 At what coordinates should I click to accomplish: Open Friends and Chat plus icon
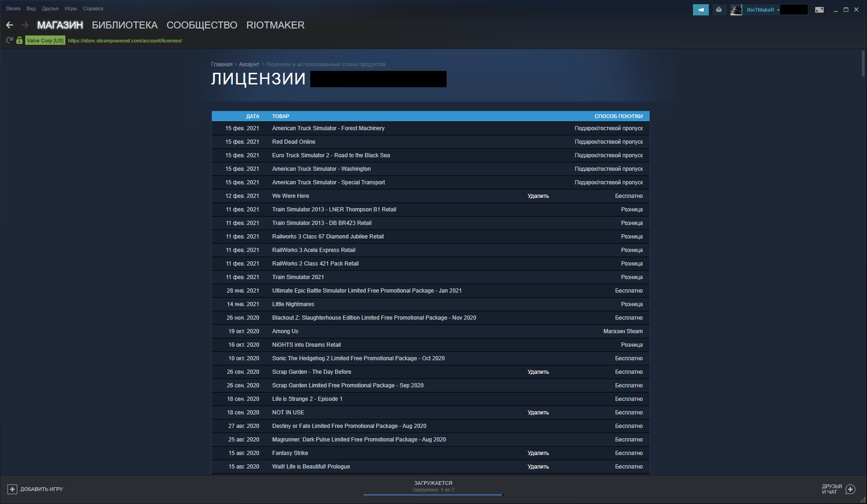click(x=851, y=489)
